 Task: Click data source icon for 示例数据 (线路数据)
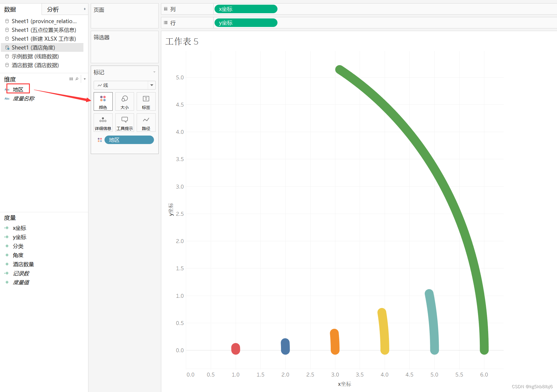tap(7, 56)
